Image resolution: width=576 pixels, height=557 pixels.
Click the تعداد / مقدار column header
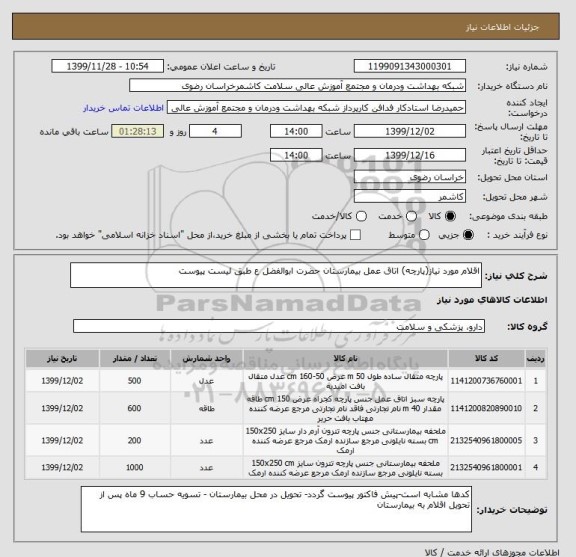pos(134,359)
